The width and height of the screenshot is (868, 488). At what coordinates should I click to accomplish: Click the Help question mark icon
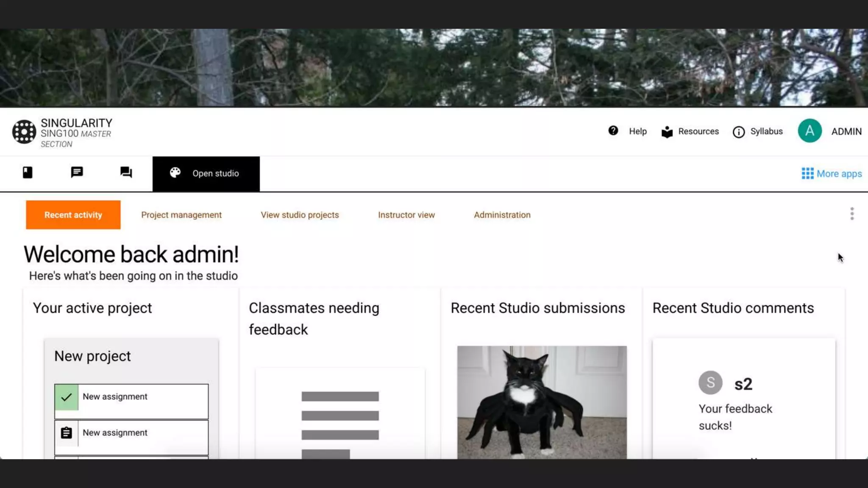[613, 131]
